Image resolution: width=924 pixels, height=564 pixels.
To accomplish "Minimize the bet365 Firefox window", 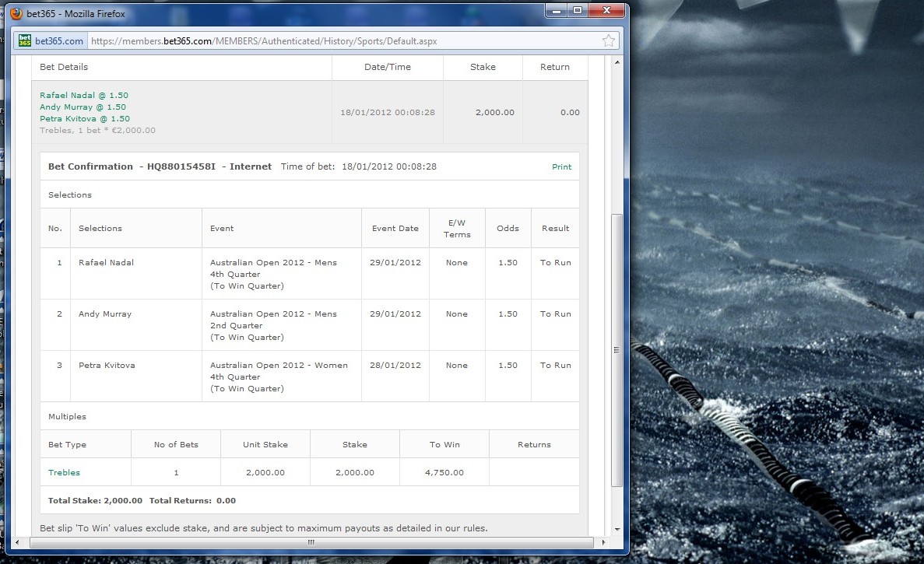I will (x=557, y=11).
